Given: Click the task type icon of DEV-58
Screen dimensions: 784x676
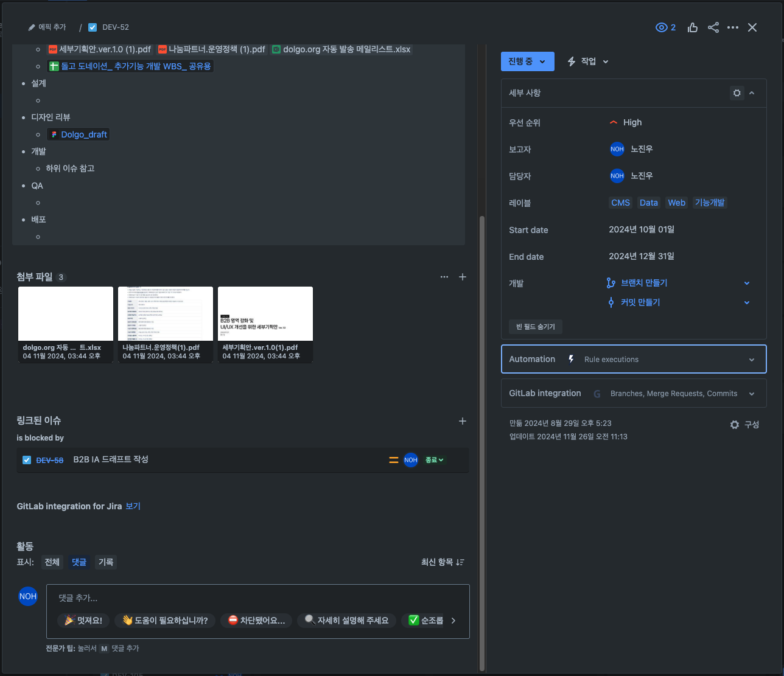Looking at the screenshot, I should coord(27,460).
